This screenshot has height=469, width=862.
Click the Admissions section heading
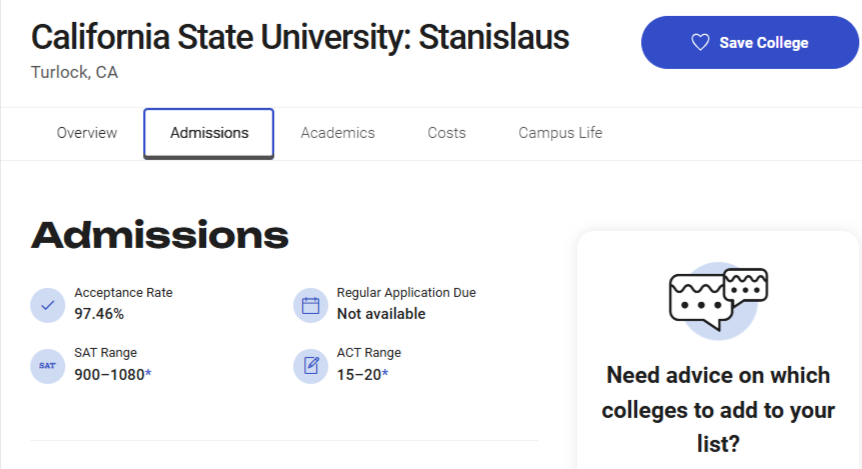[159, 235]
